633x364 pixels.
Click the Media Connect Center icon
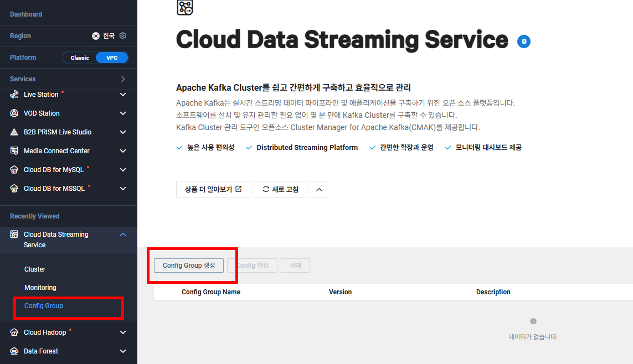pos(14,151)
